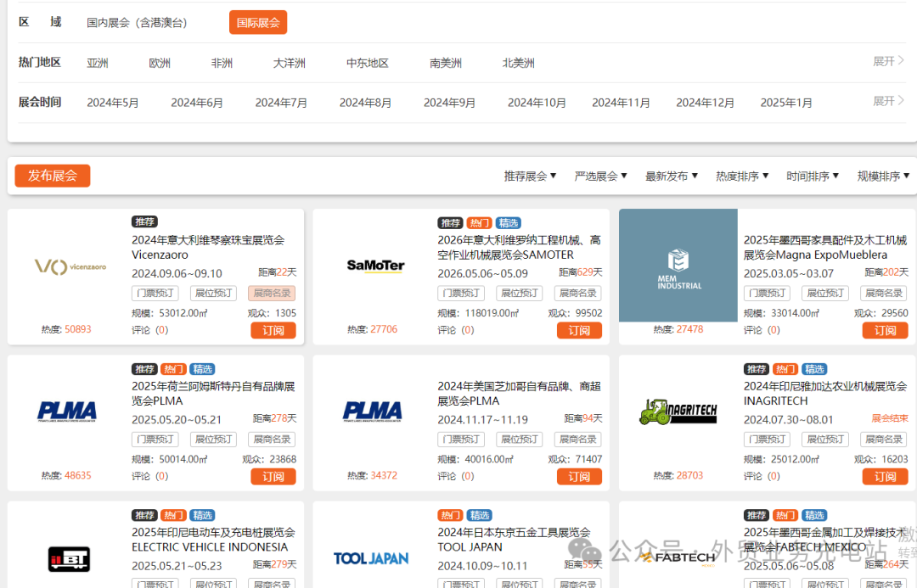917x588 pixels.
Task: Open the PLMA Amsterdam exhibition logo
Action: pos(67,412)
